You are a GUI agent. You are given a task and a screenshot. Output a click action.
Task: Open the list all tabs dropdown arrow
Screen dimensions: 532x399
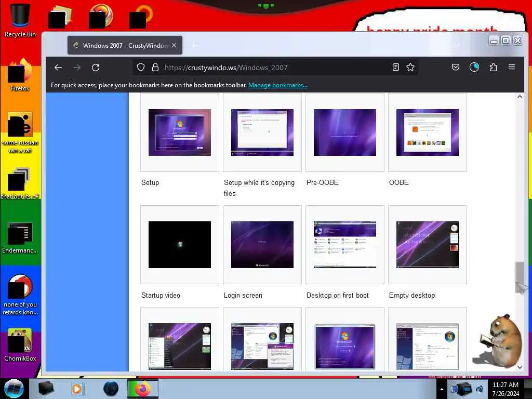pos(457,45)
